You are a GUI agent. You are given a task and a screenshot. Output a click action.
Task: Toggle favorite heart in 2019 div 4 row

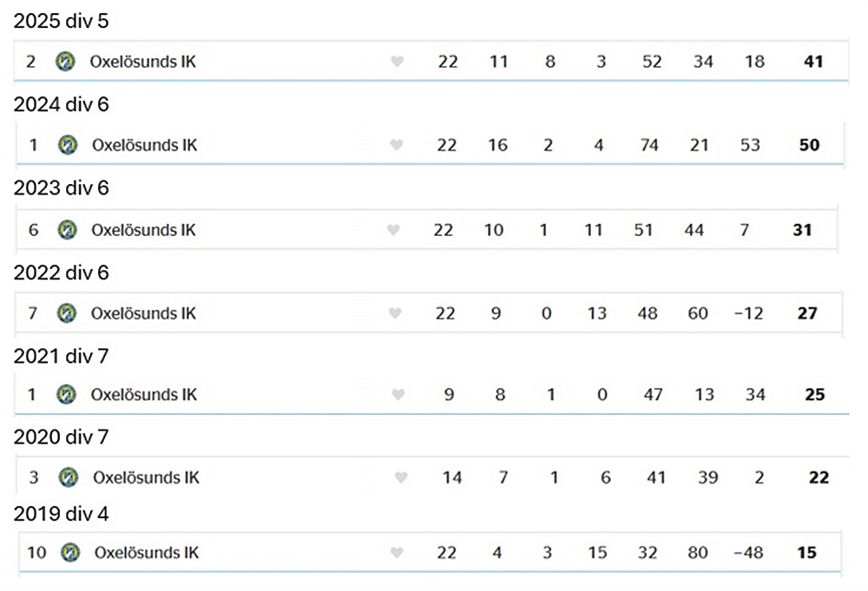point(398,552)
